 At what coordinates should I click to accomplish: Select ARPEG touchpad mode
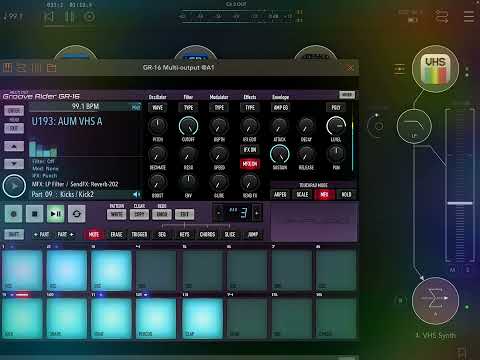[280, 195]
